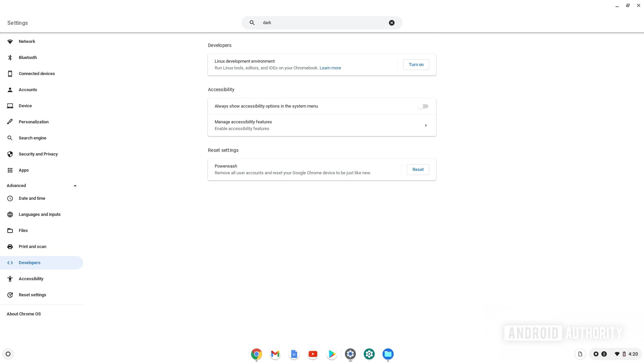Click the Print and scan icon
644x362 pixels.
coord(10,246)
